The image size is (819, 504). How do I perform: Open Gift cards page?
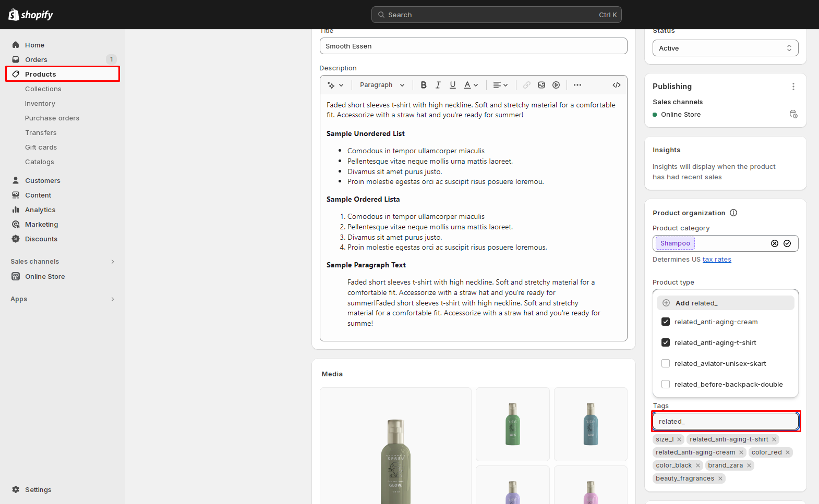point(41,147)
